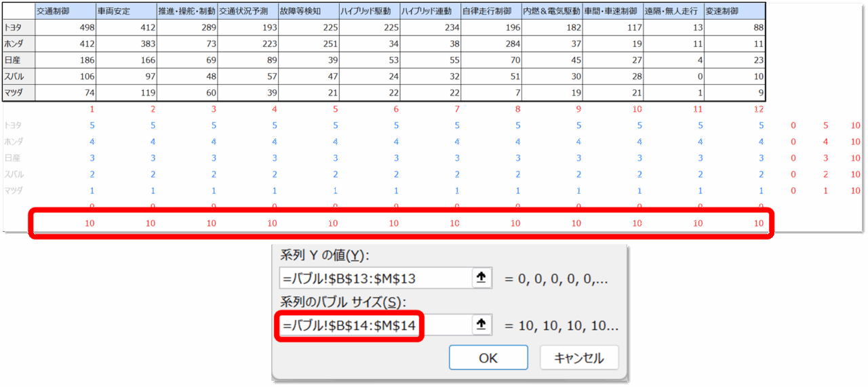Select cell with value 251

click(x=309, y=43)
